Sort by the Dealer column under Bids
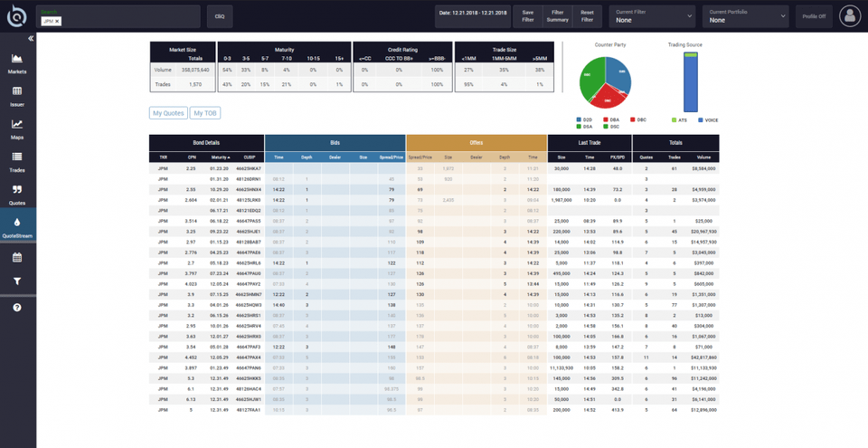This screenshot has height=448, width=868. pos(335,157)
